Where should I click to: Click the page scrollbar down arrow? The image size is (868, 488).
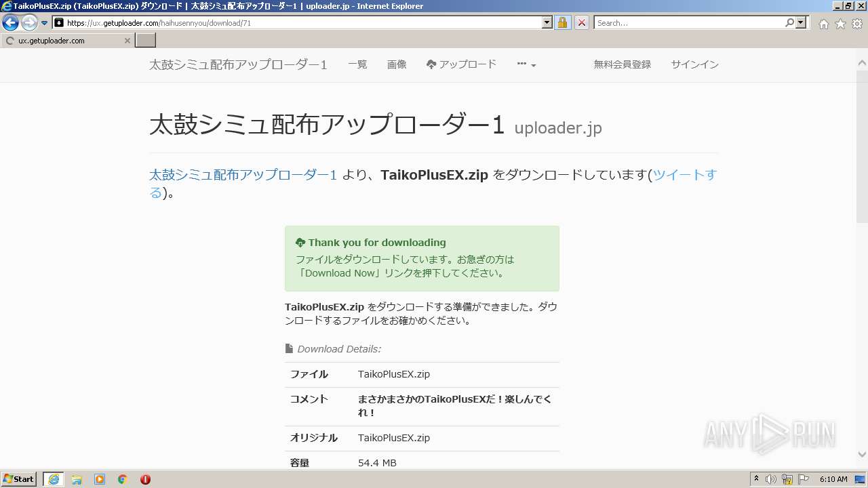pyautogui.click(x=862, y=455)
